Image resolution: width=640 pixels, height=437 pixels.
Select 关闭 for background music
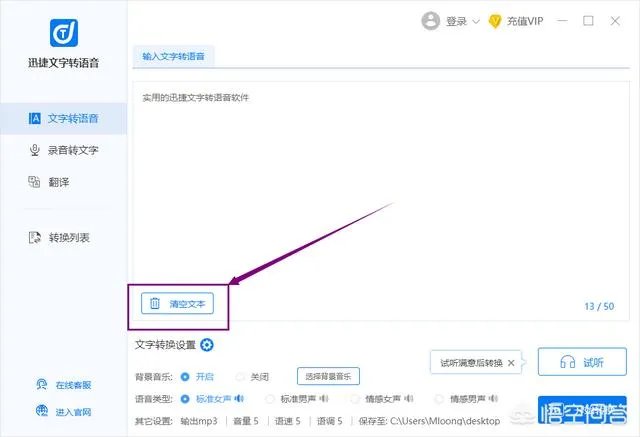[241, 377]
